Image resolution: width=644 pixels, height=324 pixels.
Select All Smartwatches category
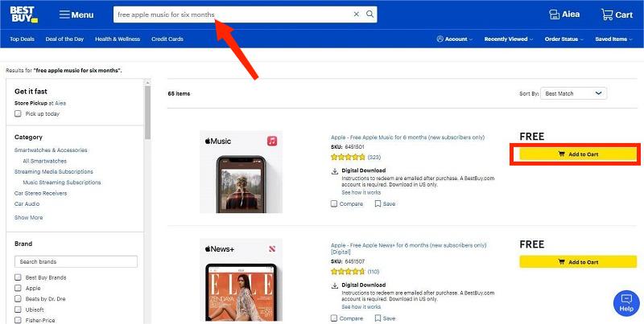click(45, 161)
